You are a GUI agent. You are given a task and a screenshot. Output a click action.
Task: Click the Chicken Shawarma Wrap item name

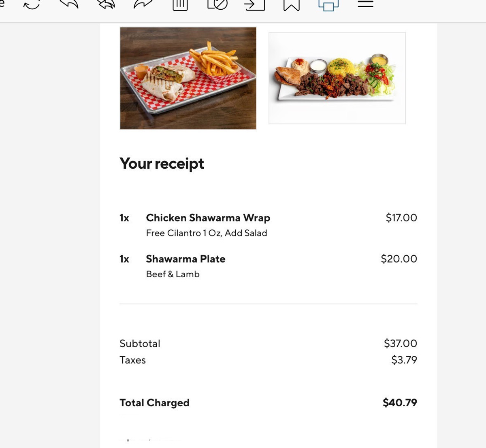tap(208, 218)
